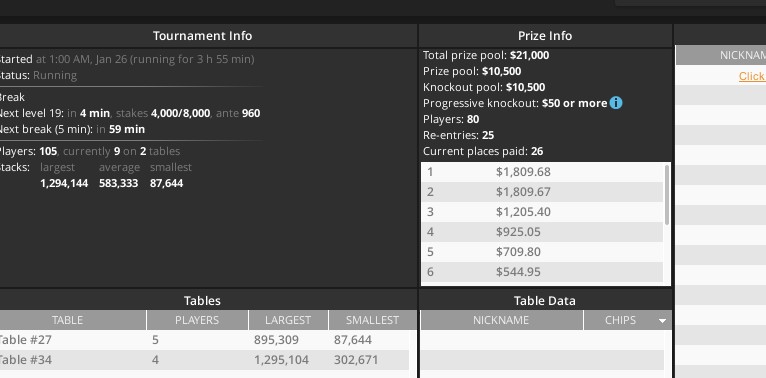This screenshot has width=766, height=378.
Task: Click the orange Click link in nickname list
Action: 752,76
